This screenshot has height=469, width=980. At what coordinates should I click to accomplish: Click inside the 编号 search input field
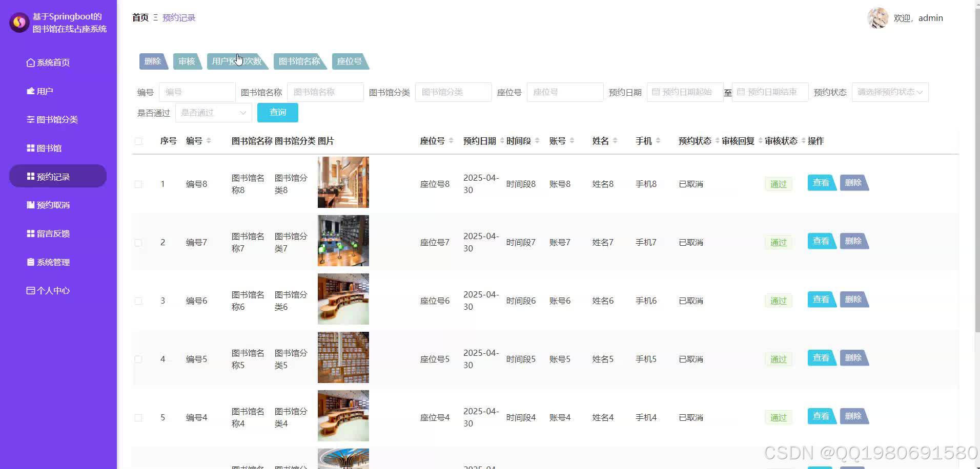pyautogui.click(x=197, y=92)
